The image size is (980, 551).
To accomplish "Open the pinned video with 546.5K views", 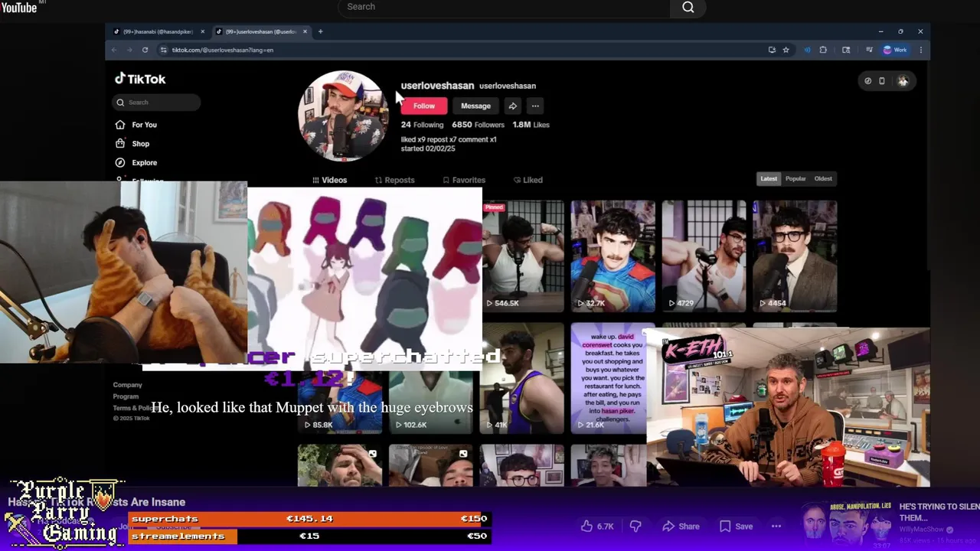I will click(x=522, y=256).
